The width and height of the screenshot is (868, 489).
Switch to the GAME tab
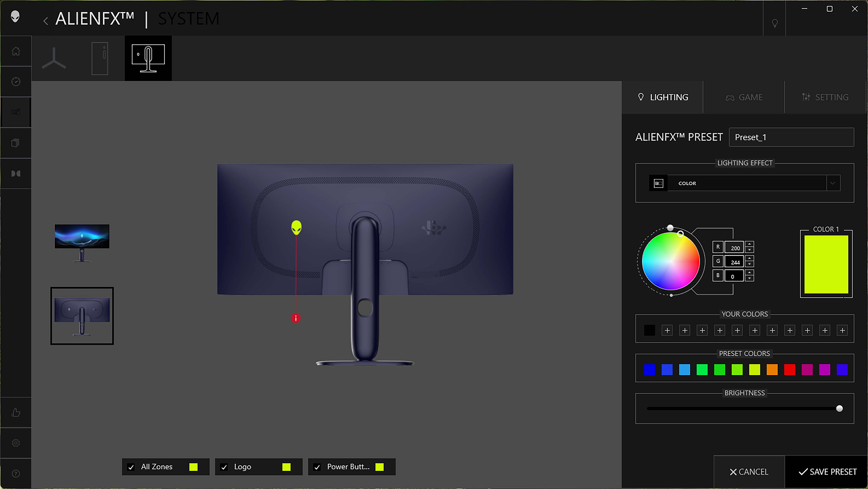(744, 97)
